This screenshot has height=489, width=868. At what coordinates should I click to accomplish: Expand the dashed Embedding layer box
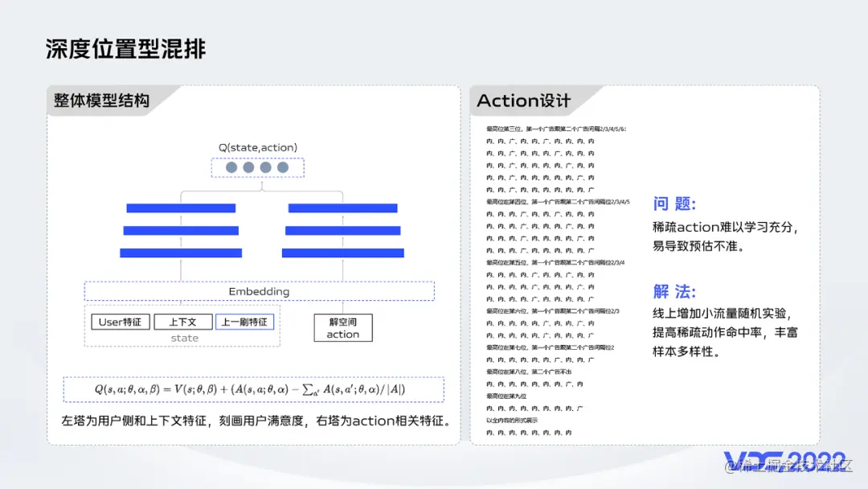[x=257, y=291]
